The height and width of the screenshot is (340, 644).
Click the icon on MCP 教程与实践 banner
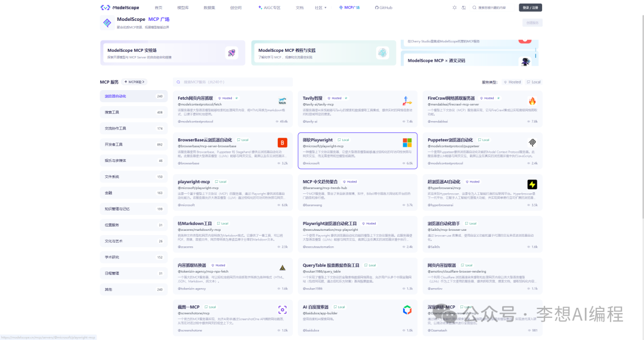click(x=382, y=52)
